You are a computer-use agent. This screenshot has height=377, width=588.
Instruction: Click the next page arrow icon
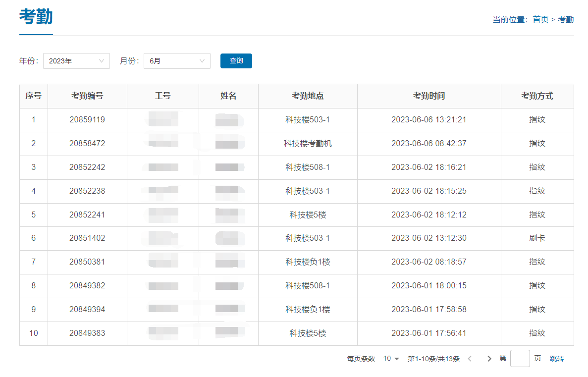(489, 359)
